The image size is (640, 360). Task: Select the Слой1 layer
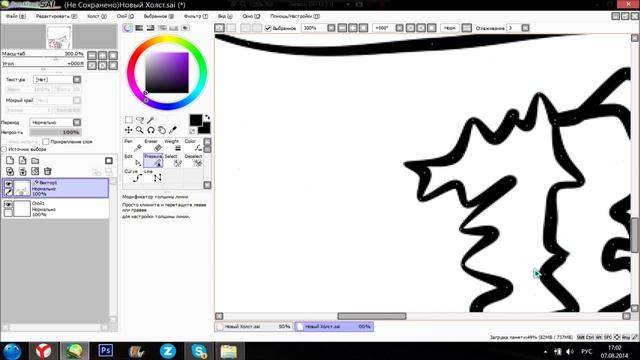tap(56, 209)
